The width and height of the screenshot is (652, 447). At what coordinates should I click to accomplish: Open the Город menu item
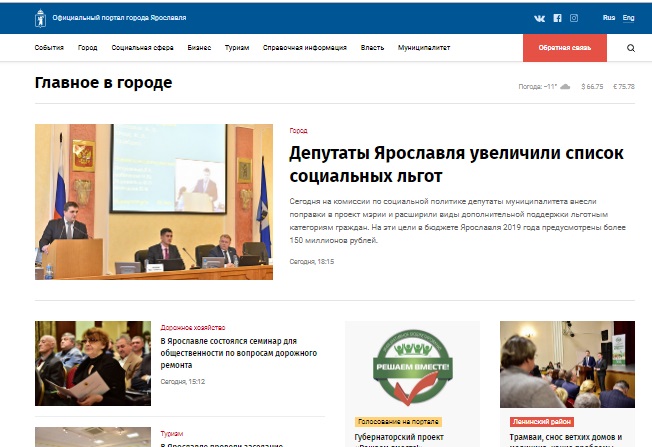(x=87, y=48)
